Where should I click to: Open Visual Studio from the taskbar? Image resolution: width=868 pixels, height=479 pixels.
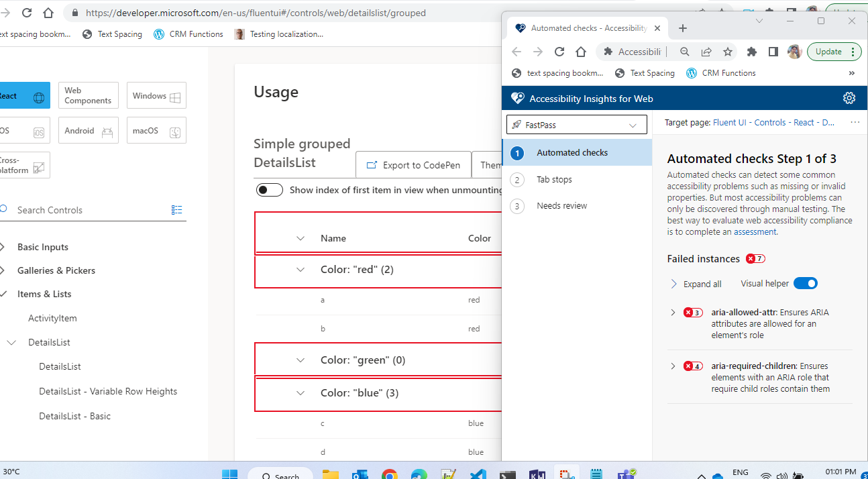pos(478,474)
